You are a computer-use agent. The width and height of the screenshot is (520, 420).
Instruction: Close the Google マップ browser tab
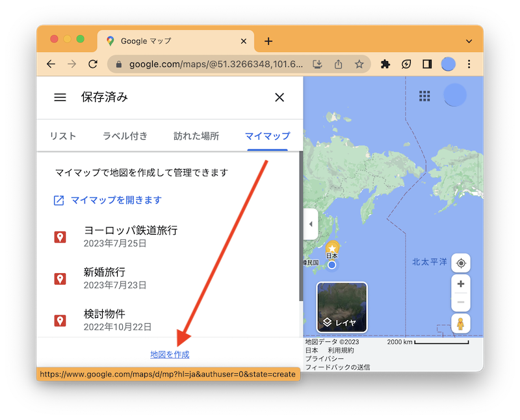point(243,41)
